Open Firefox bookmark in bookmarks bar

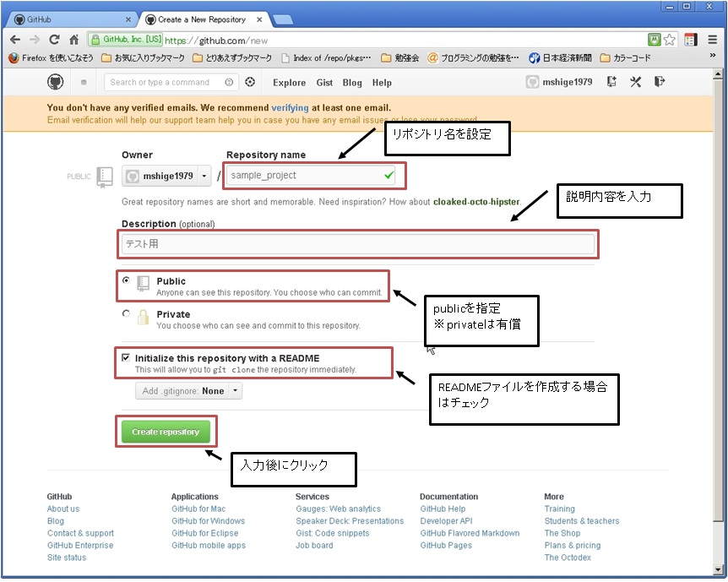click(51, 58)
